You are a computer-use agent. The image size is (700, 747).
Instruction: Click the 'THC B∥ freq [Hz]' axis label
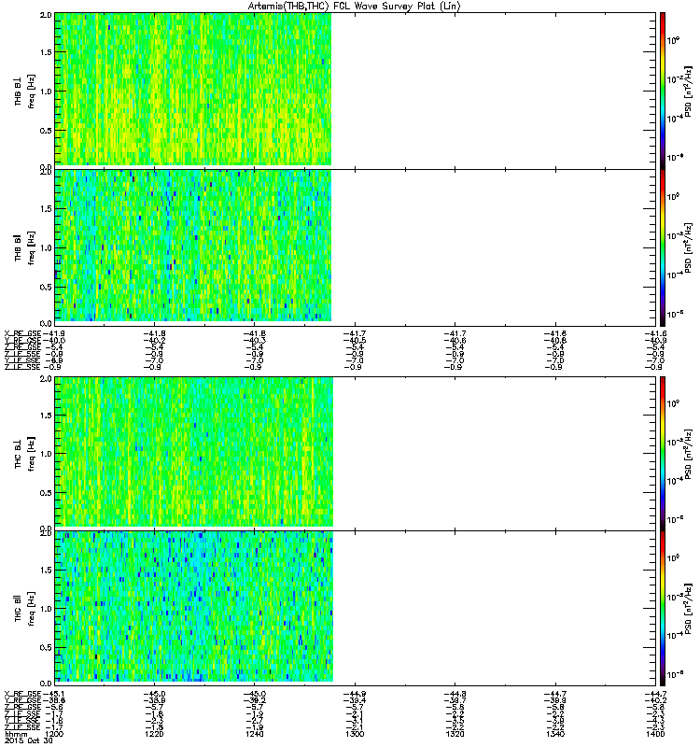click(x=25, y=609)
